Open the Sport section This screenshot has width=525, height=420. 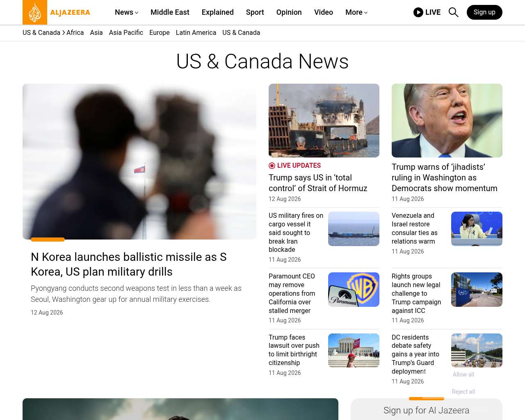(x=255, y=12)
